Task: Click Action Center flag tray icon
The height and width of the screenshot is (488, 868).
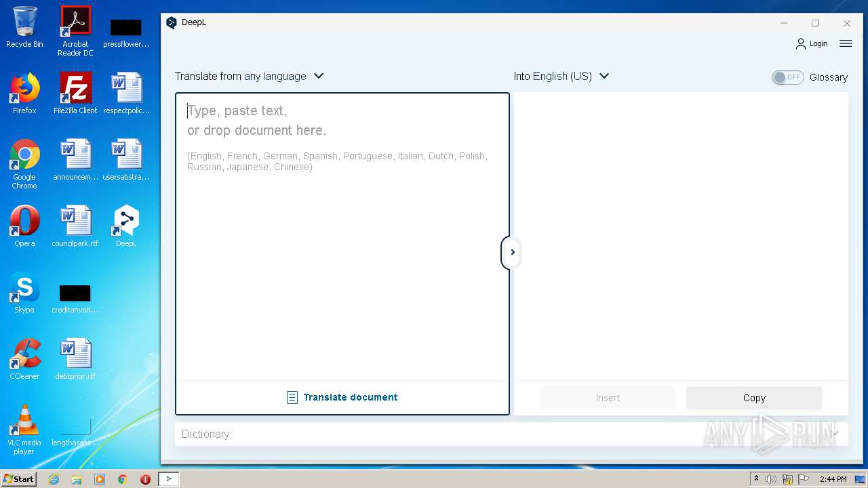Action: (x=804, y=479)
